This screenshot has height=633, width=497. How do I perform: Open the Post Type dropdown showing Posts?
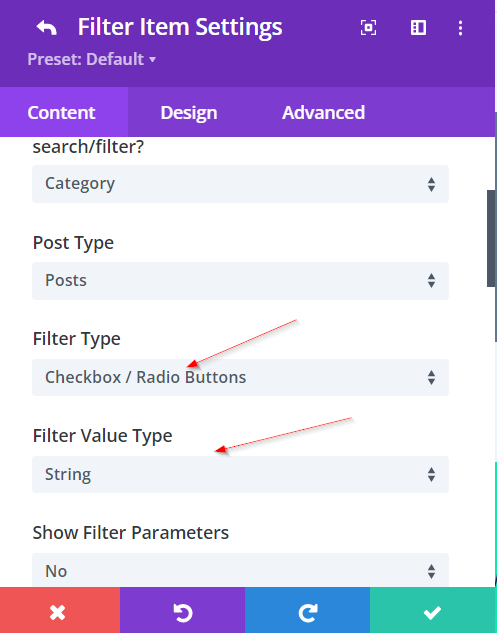240,281
